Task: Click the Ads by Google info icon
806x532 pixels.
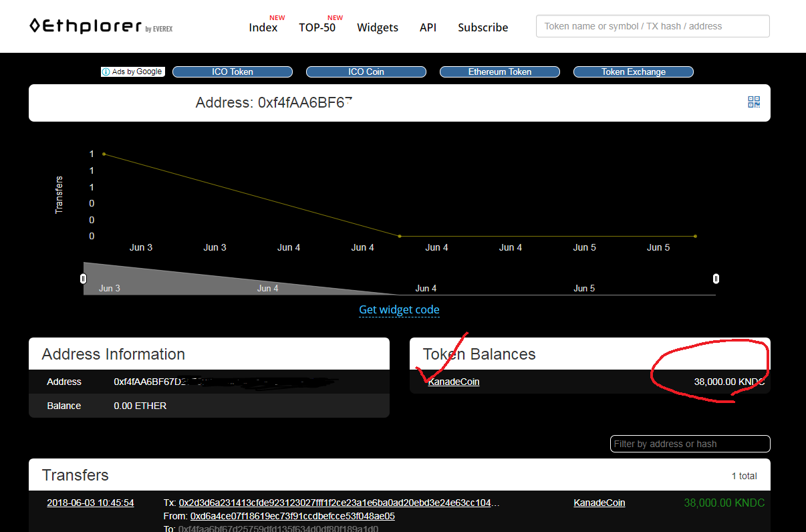Action: click(106, 72)
